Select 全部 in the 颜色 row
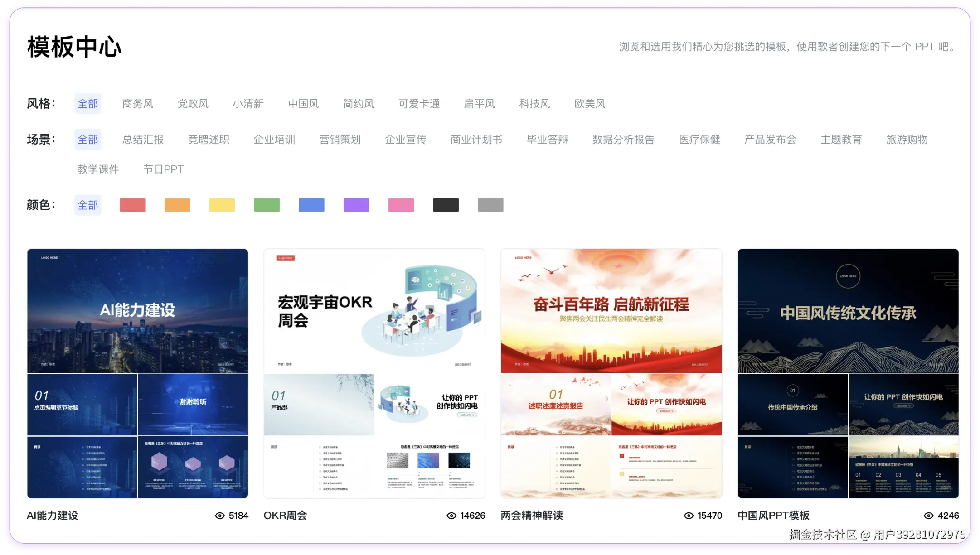 (x=87, y=205)
